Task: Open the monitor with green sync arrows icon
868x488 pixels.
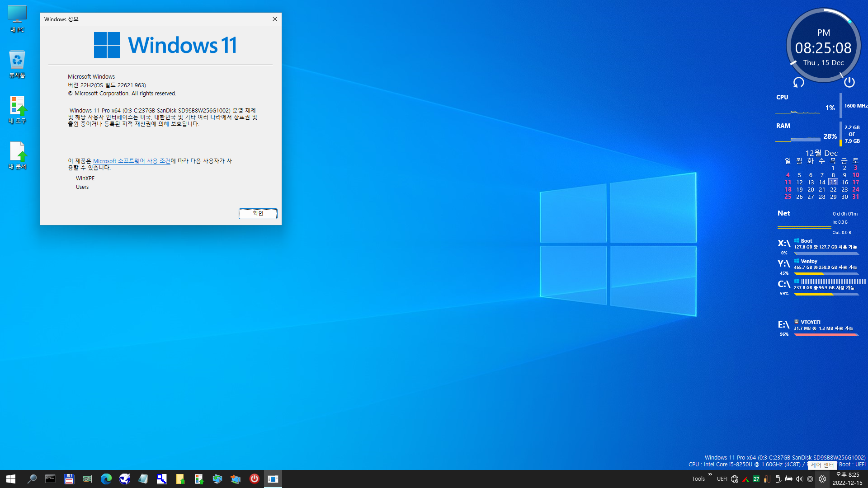Action: tap(217, 479)
